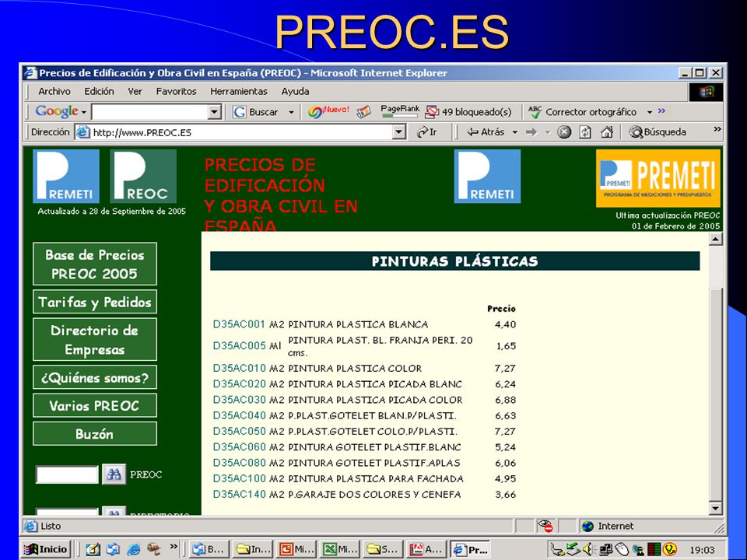Screen dimensions: 747x560
Task: Click the 49 bloqueado(s) popup blocker
Action: click(468, 112)
